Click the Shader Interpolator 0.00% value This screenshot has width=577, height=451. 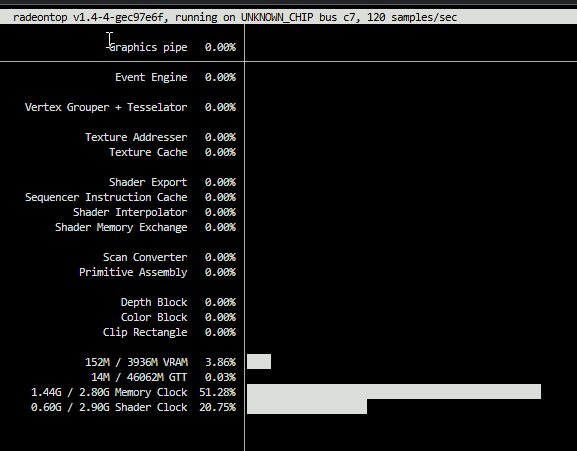click(220, 212)
